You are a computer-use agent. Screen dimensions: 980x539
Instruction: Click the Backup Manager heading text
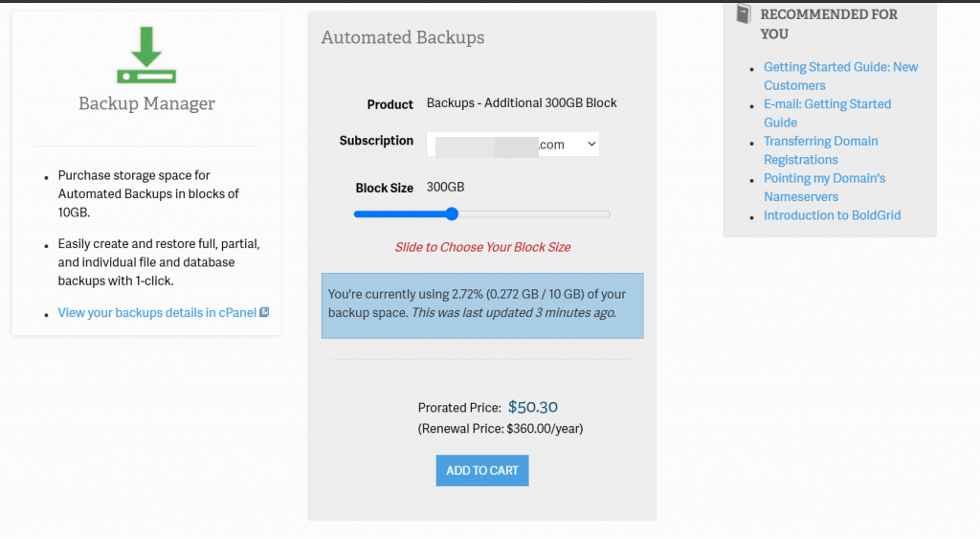coord(146,103)
